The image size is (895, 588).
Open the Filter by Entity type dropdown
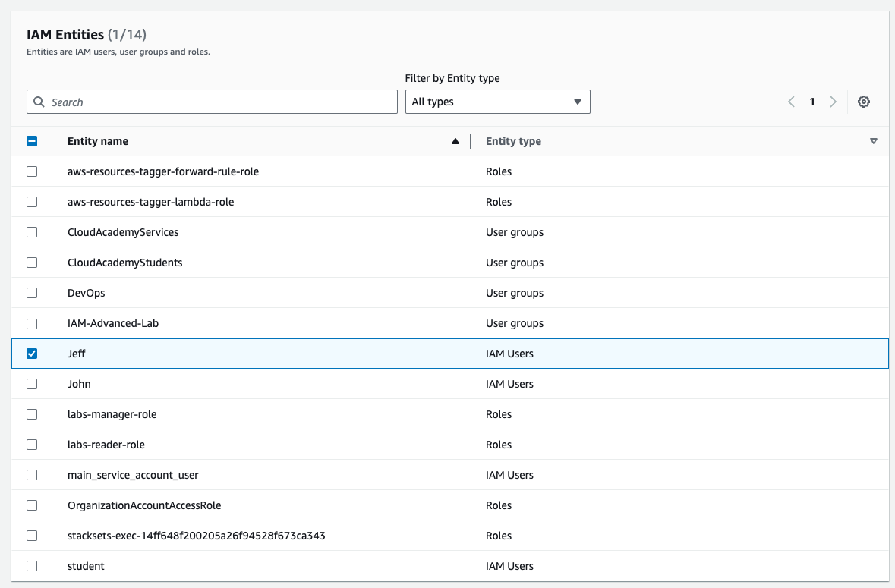point(497,102)
